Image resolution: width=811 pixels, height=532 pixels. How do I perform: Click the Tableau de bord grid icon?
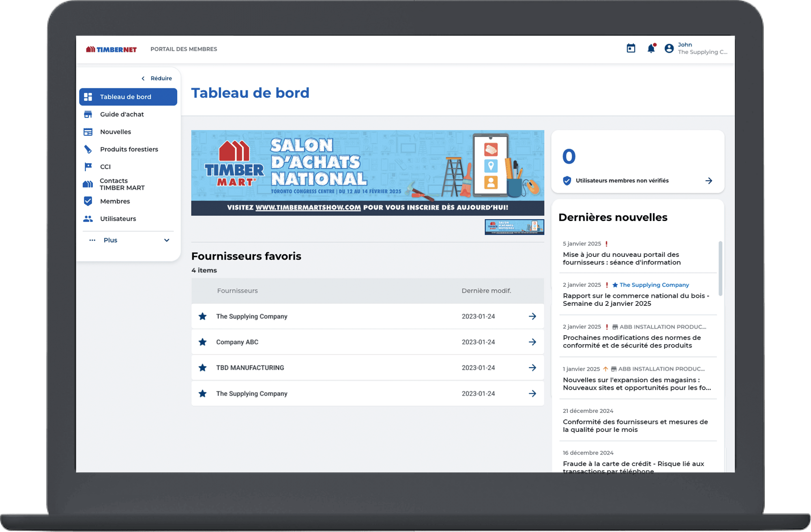[x=88, y=97]
